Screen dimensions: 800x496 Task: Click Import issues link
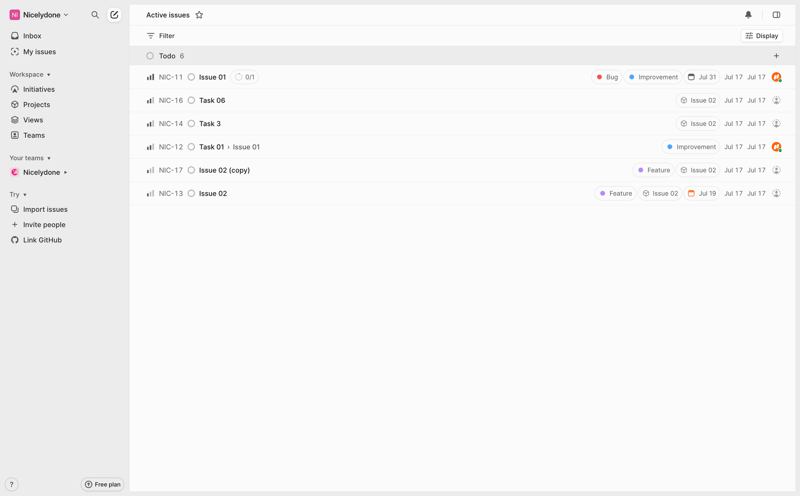(45, 209)
